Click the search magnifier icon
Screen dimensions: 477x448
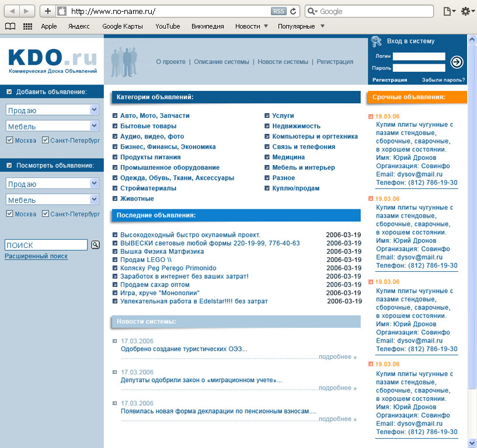(x=96, y=245)
